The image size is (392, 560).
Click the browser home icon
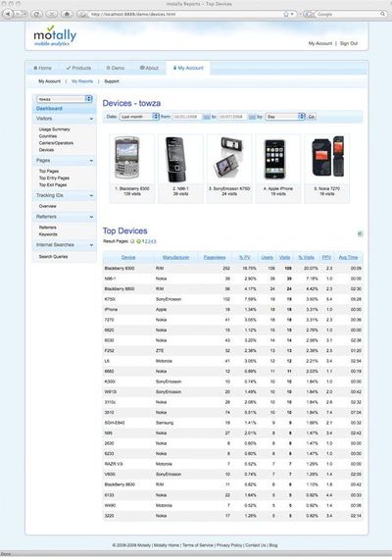[67, 14]
